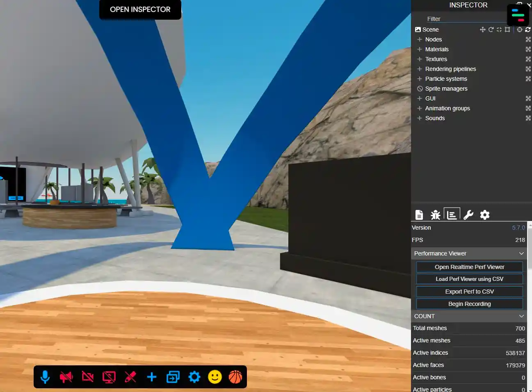
Task: Toggle the crossed-out camera video button
Action: 88,377
